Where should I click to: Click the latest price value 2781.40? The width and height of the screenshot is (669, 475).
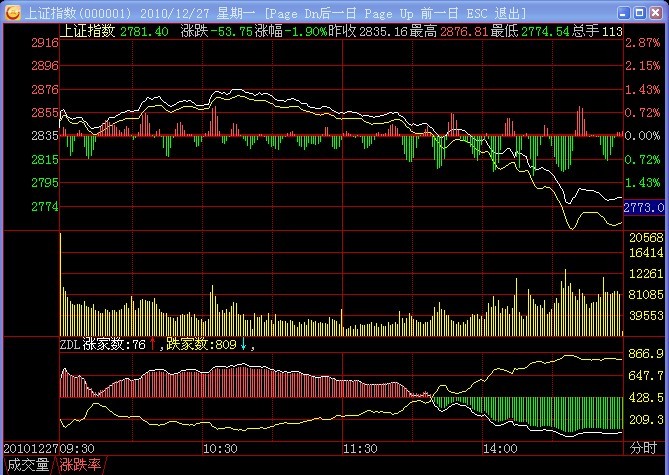[144, 32]
